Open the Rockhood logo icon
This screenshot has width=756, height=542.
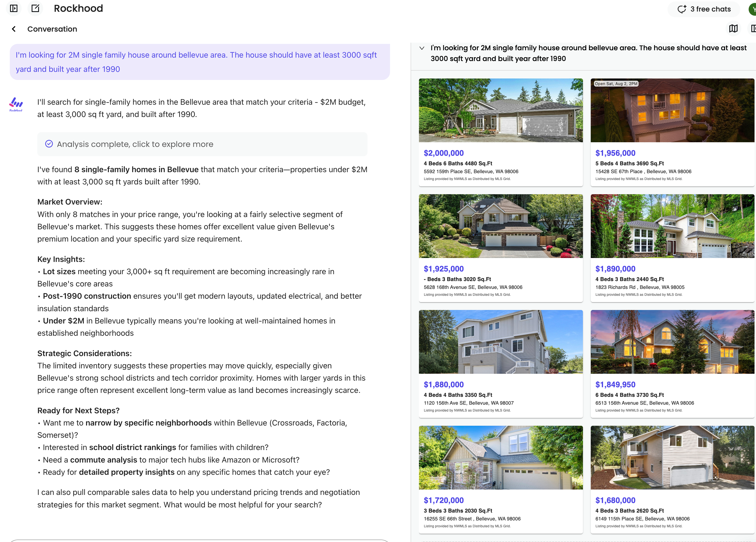[16, 103]
